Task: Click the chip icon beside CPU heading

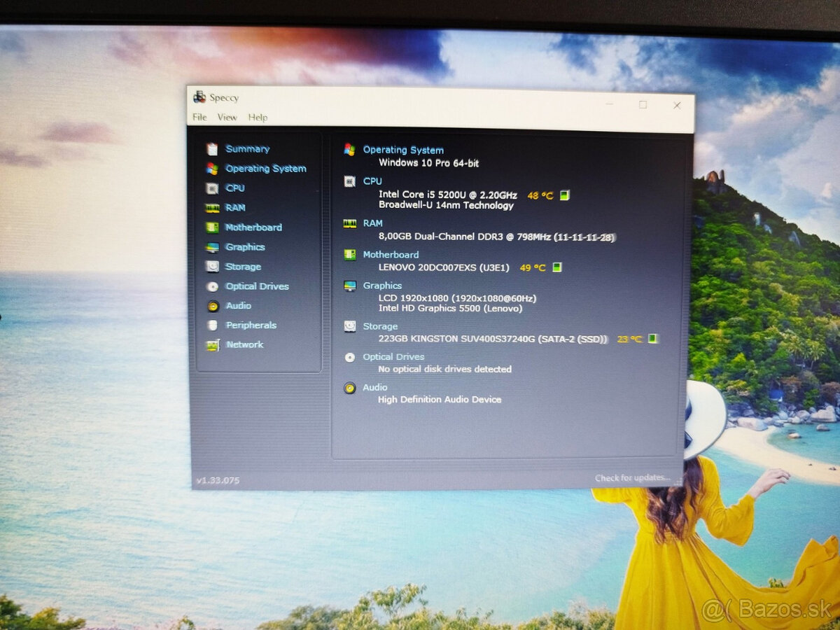Action: click(x=349, y=181)
